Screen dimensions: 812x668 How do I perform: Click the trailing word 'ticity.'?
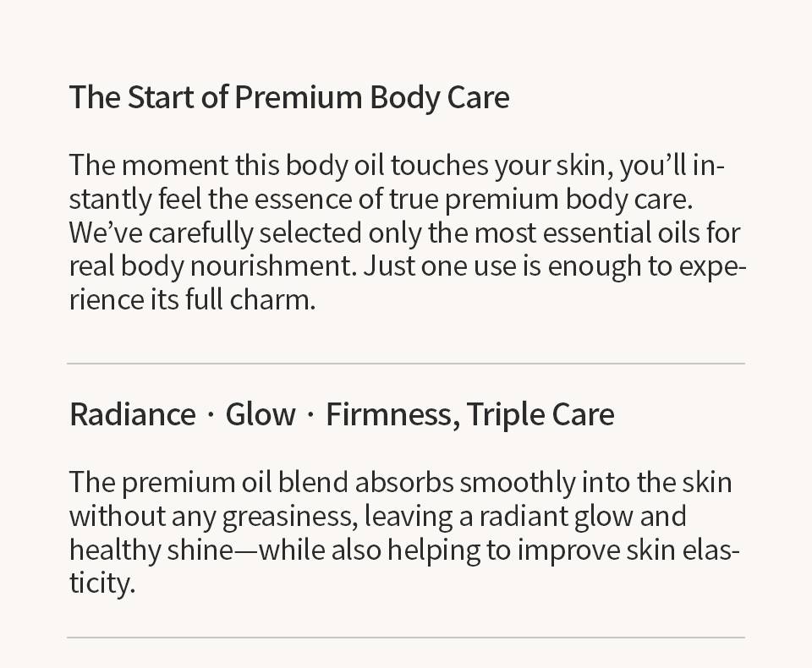point(102,584)
